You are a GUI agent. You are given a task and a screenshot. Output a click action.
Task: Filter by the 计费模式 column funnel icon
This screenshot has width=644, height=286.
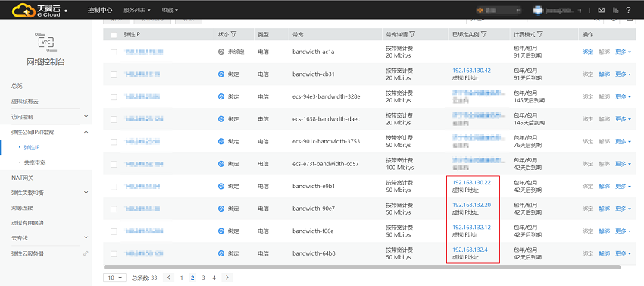coord(540,35)
